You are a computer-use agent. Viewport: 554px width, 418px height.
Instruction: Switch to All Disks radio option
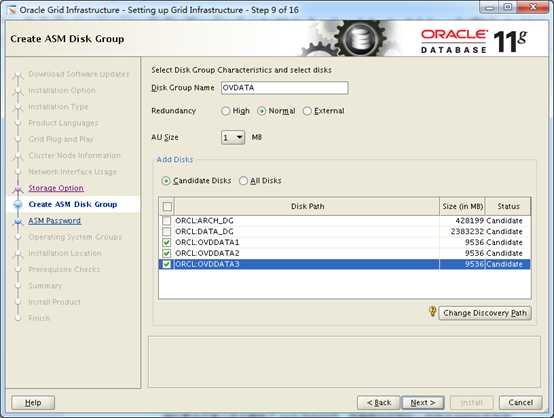[243, 181]
